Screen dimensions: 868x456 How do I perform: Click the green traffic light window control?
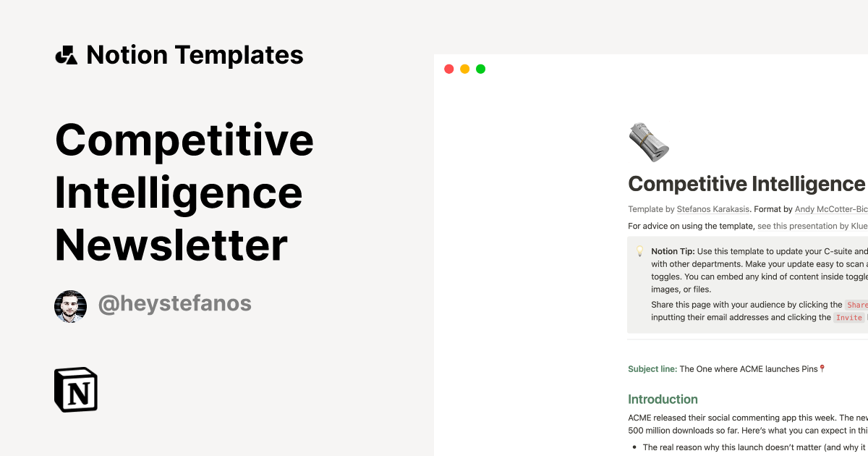[480, 68]
